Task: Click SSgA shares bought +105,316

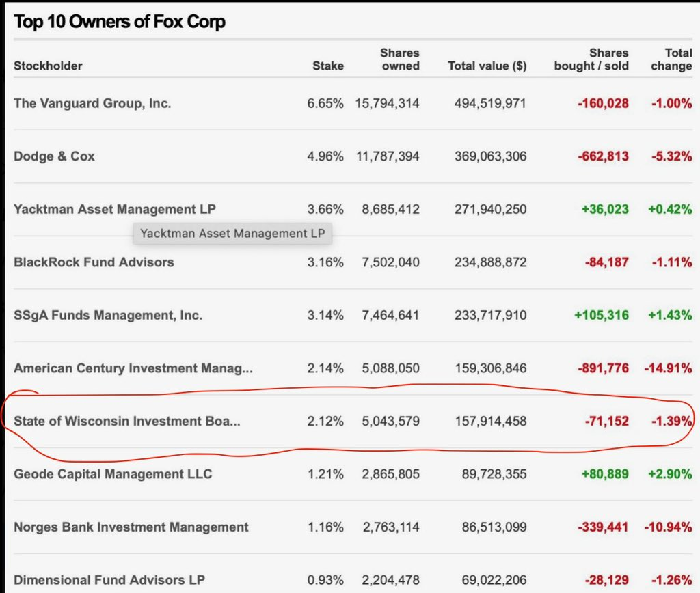Action: click(602, 315)
